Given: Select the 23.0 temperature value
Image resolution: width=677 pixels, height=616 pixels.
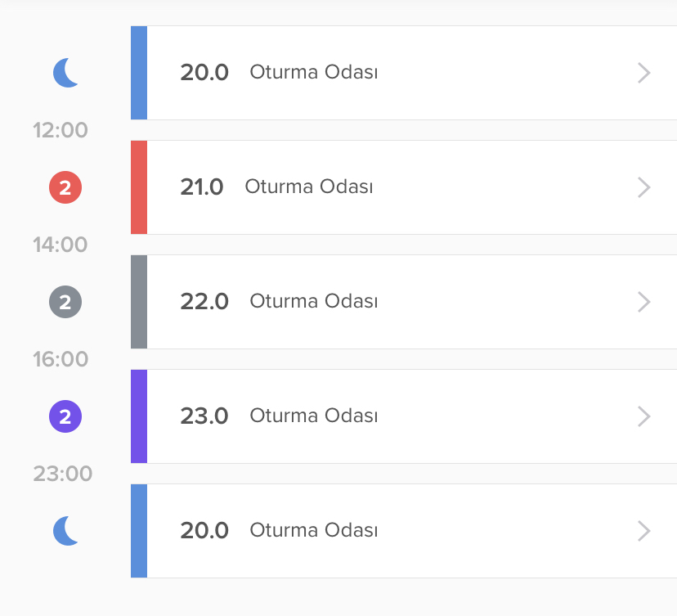Looking at the screenshot, I should (204, 416).
